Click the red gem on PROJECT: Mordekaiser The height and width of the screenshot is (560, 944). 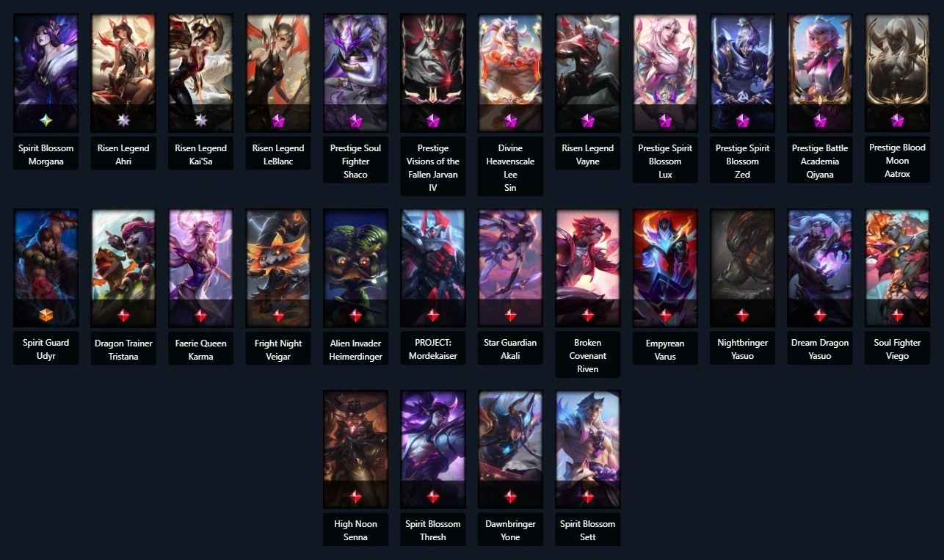(x=433, y=316)
